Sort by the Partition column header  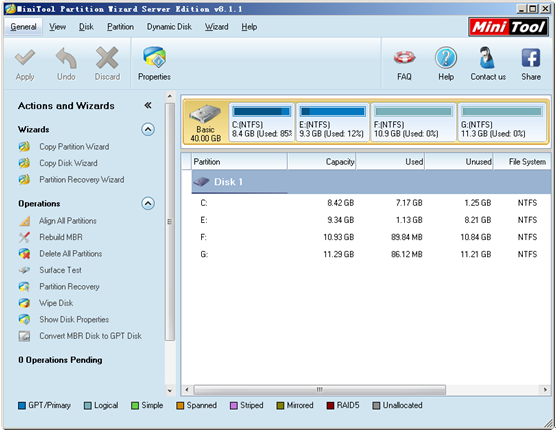tap(239, 162)
